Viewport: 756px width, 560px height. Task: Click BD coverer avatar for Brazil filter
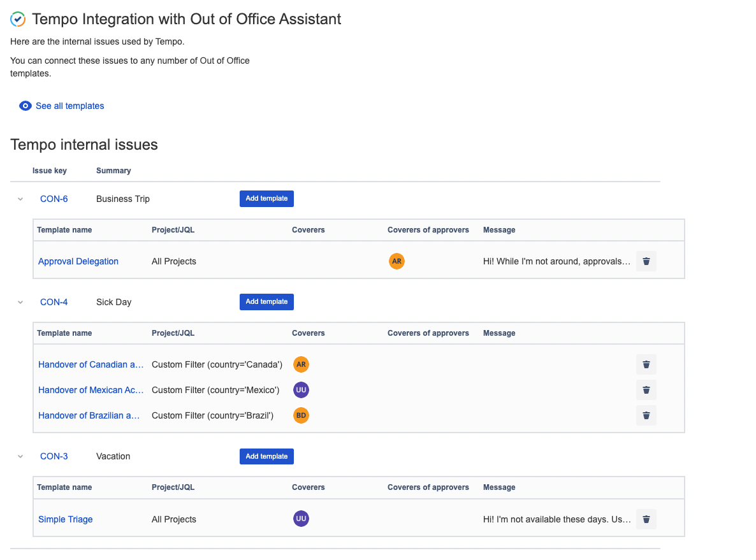(x=301, y=415)
